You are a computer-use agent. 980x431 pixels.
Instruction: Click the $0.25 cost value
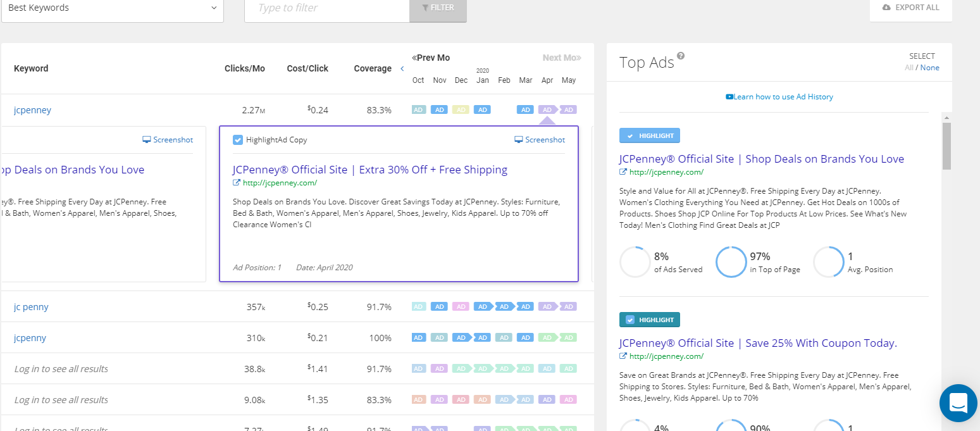point(318,307)
